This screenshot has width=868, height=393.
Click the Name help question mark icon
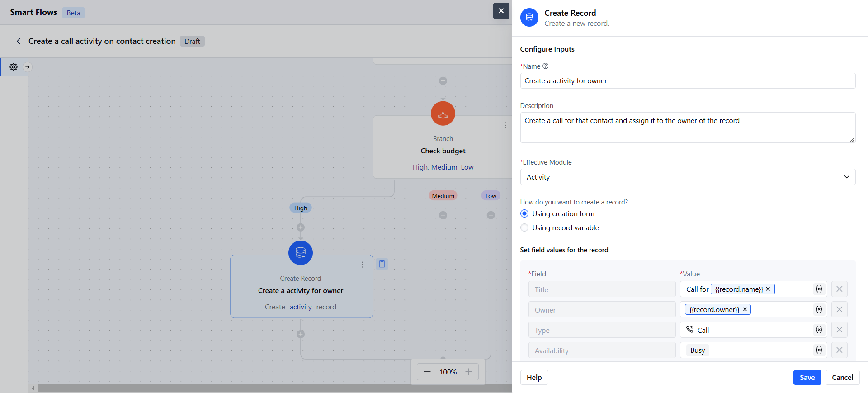(546, 66)
